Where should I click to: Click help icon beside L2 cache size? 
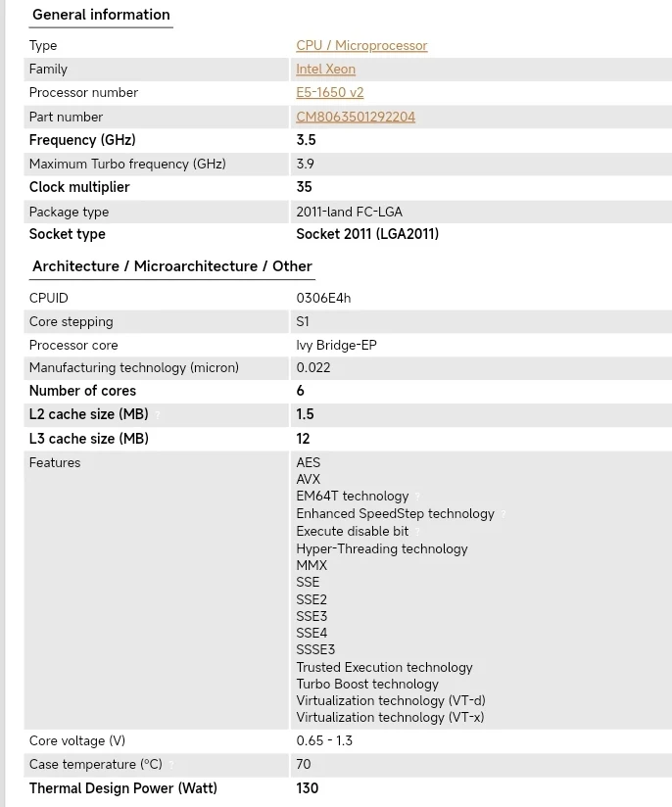pos(158,415)
